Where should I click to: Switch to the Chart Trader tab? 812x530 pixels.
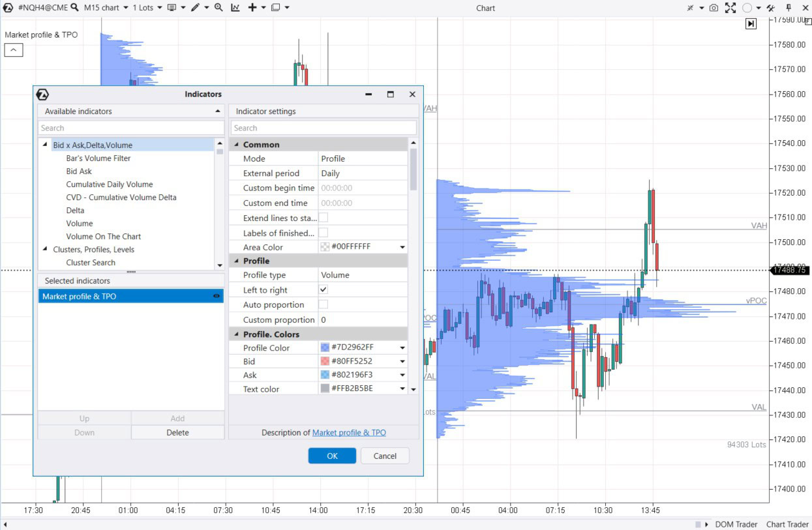click(x=787, y=524)
